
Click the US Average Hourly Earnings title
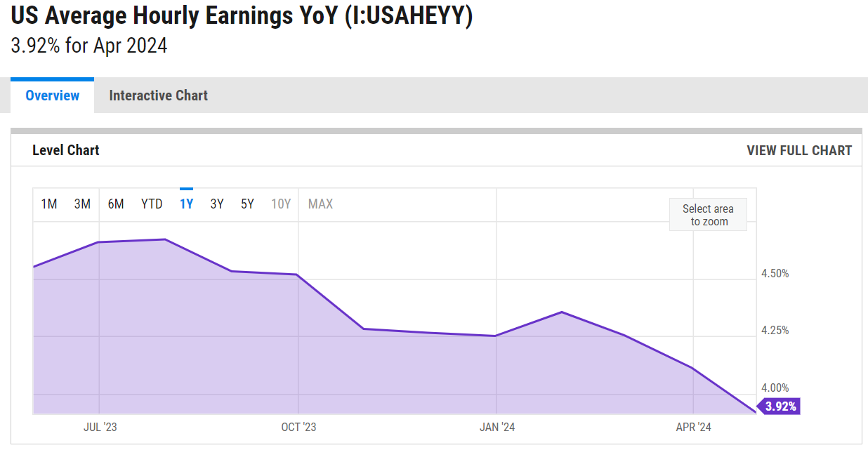[242, 16]
